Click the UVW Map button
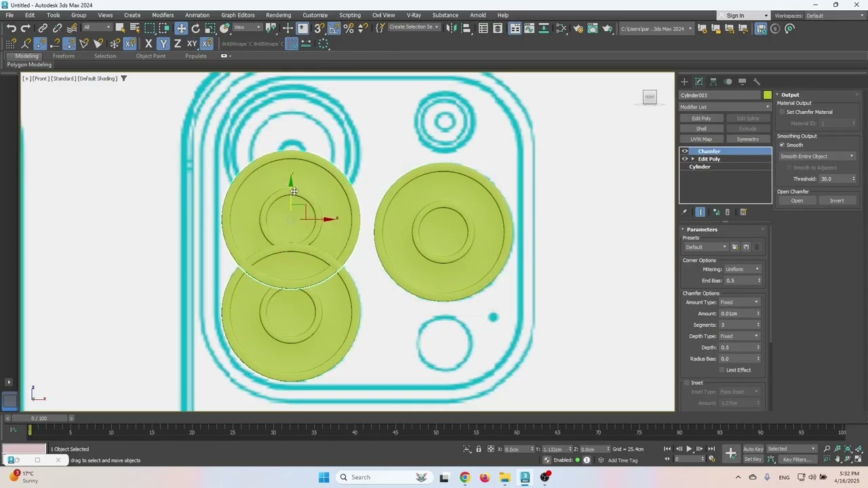Image resolution: width=868 pixels, height=488 pixels. tap(701, 139)
